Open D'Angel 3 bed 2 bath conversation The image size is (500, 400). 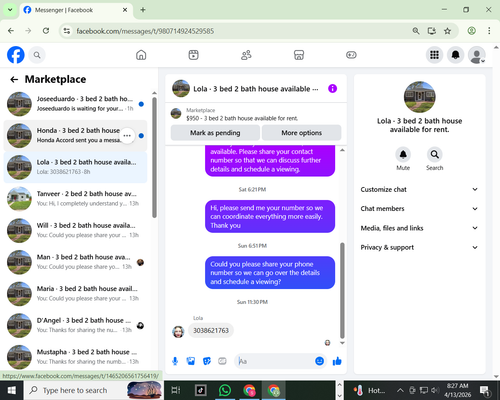tap(75, 325)
